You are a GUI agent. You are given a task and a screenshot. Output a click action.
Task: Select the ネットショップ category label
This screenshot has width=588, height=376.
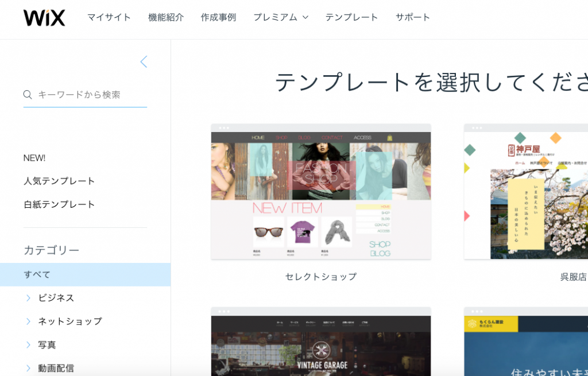pyautogui.click(x=70, y=321)
